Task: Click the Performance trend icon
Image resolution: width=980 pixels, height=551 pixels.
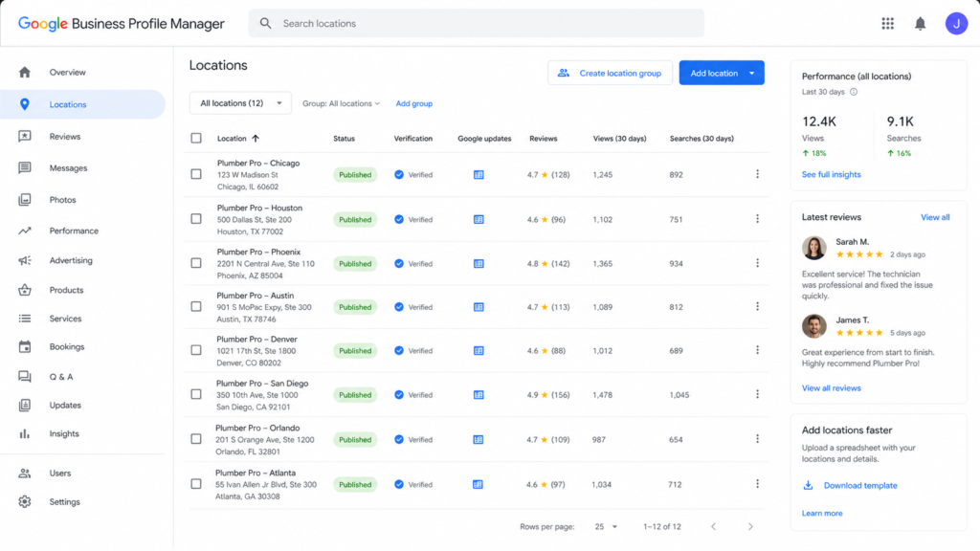Action: tap(24, 231)
